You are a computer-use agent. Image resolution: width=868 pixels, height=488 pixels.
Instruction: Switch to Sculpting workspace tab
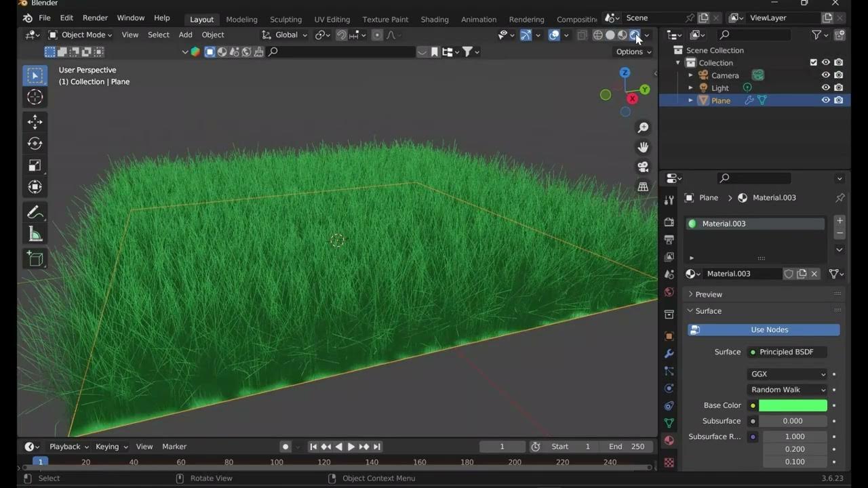[285, 19]
